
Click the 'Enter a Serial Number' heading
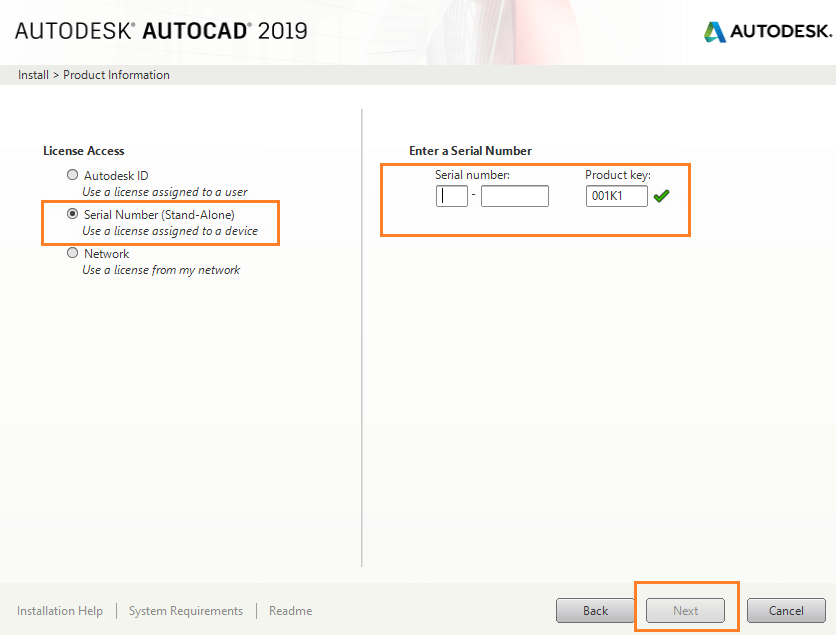click(x=470, y=151)
